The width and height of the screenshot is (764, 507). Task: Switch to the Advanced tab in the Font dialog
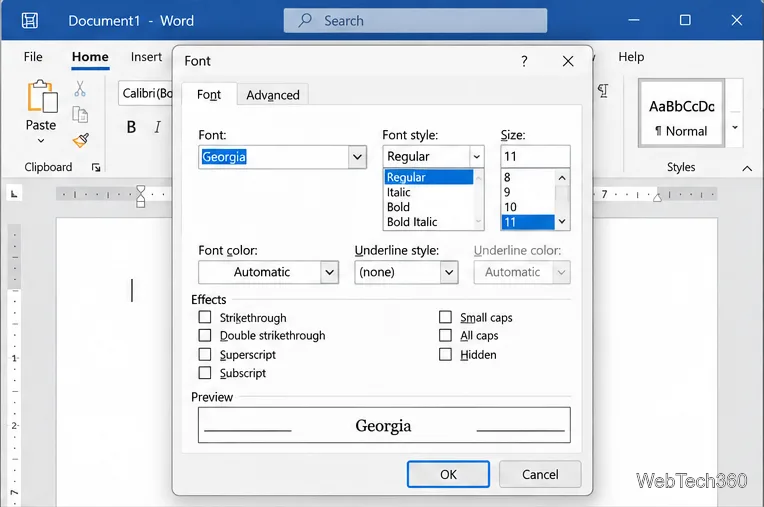point(273,95)
